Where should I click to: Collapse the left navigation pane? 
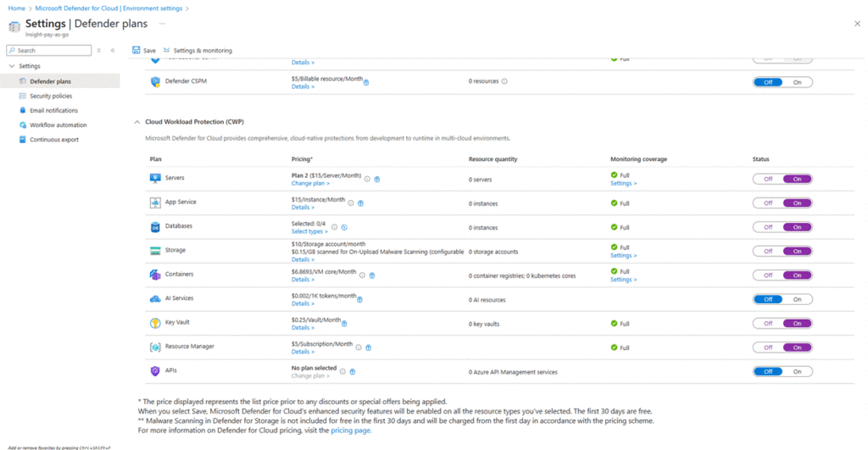point(113,51)
